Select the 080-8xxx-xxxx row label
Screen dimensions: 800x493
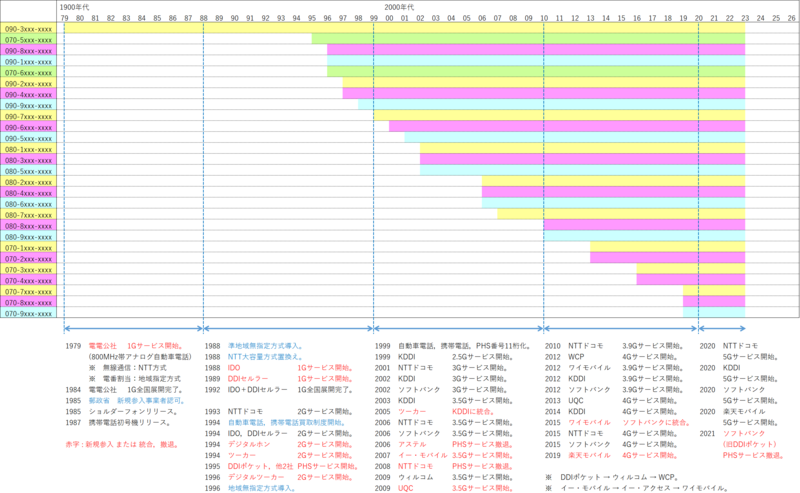pyautogui.click(x=29, y=226)
